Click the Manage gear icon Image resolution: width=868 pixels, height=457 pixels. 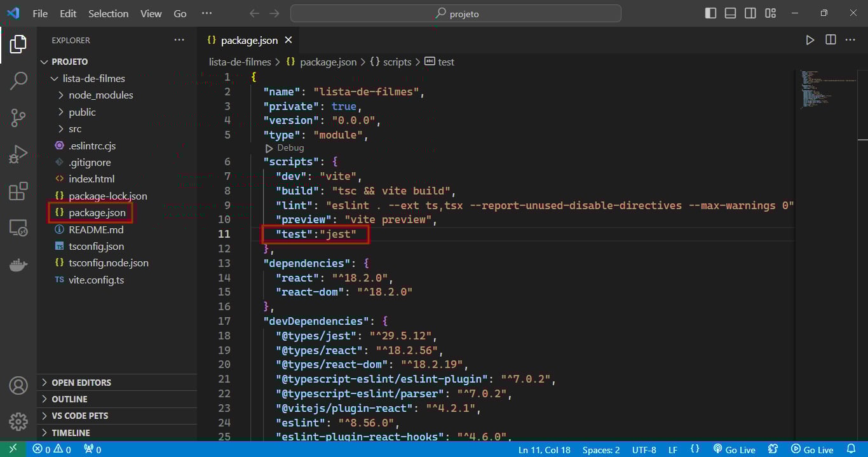pyautogui.click(x=18, y=421)
